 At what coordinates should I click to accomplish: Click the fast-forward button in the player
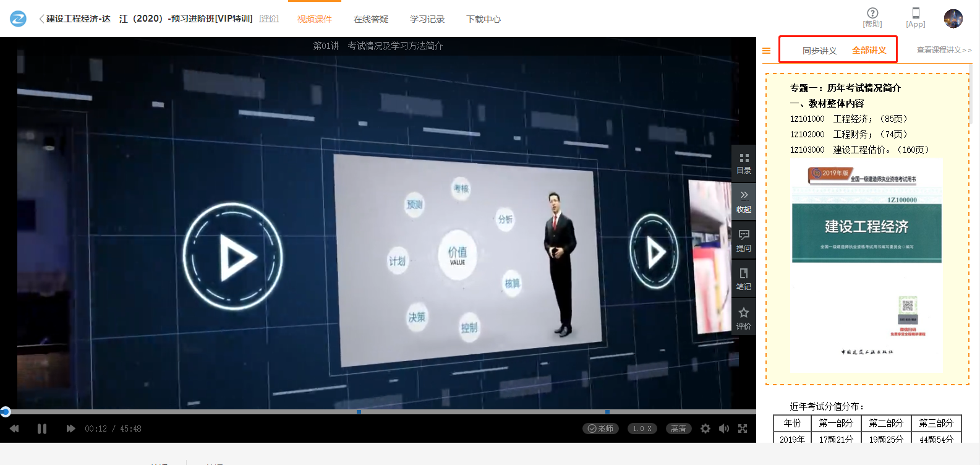click(x=70, y=429)
